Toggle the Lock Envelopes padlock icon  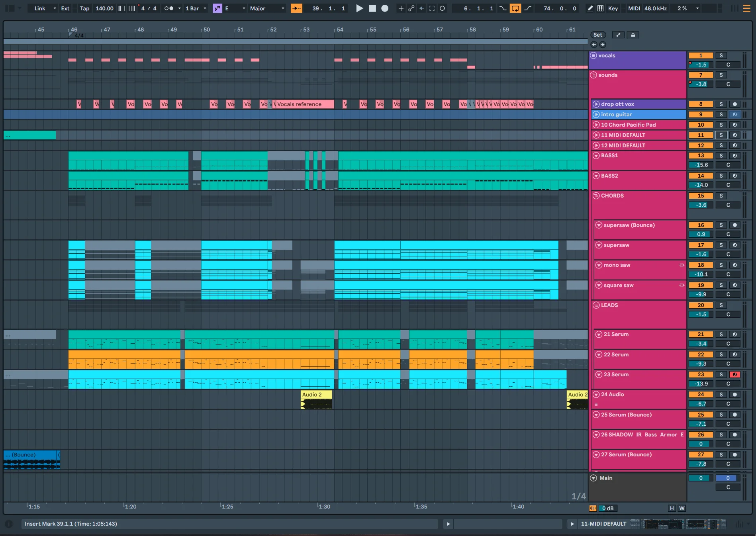[x=633, y=35]
